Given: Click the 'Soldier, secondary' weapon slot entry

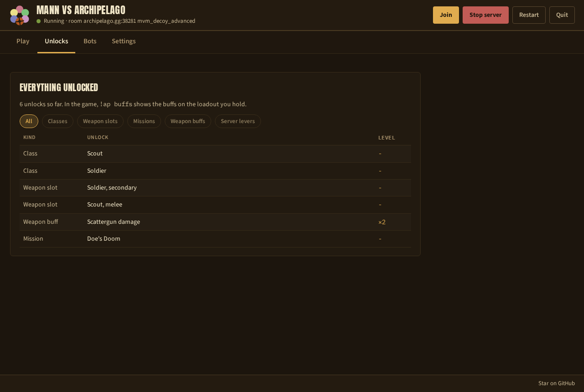Looking at the screenshot, I should pos(112,188).
